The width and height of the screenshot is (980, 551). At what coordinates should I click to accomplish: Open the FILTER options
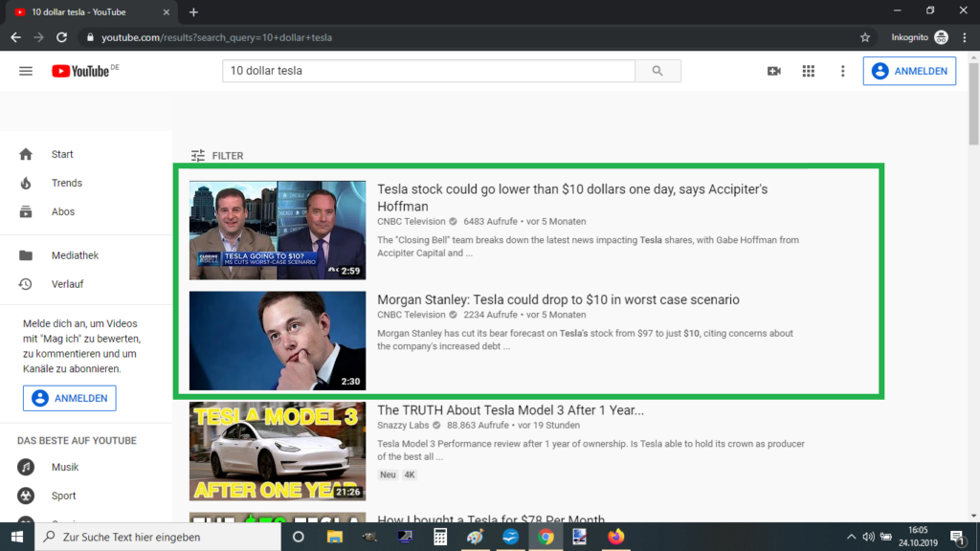click(x=217, y=156)
